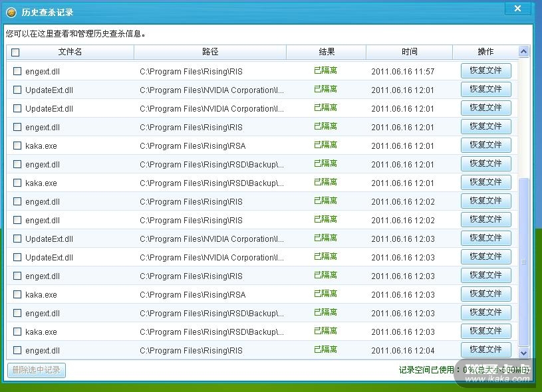542x392 pixels.
Task: Click time of kaka.exe RSA at 12:01
Action: (403, 146)
